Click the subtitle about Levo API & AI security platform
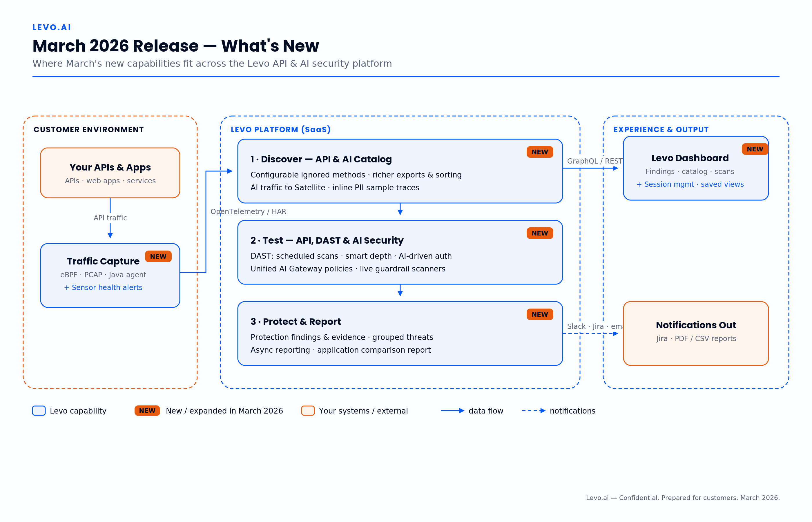 (212, 64)
